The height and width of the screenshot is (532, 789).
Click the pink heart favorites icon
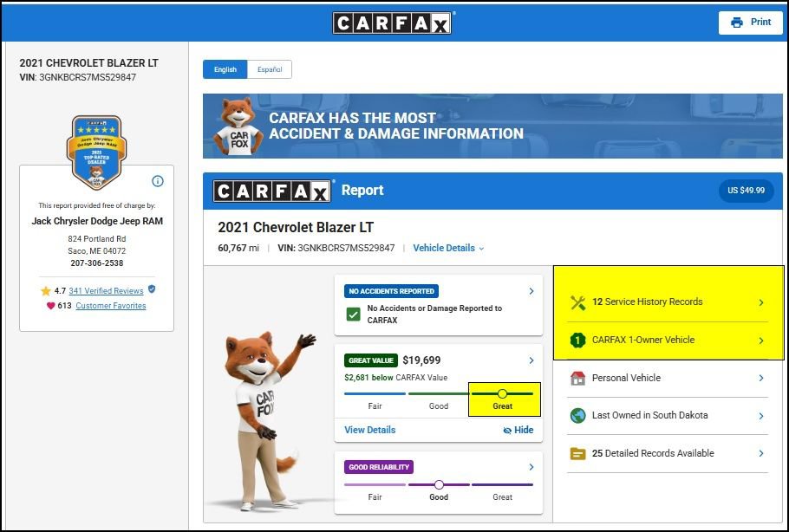pos(51,306)
